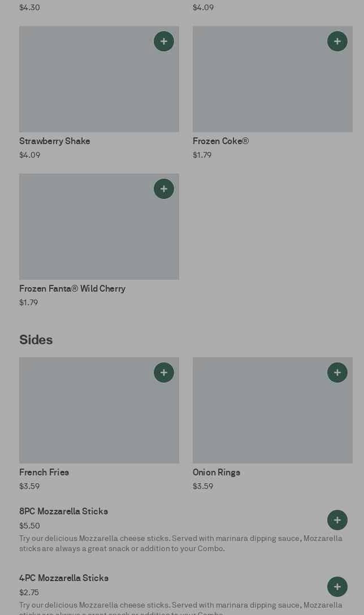Open the 4PC Mozzarella Sticks title
The image size is (364, 615).
pos(64,578)
